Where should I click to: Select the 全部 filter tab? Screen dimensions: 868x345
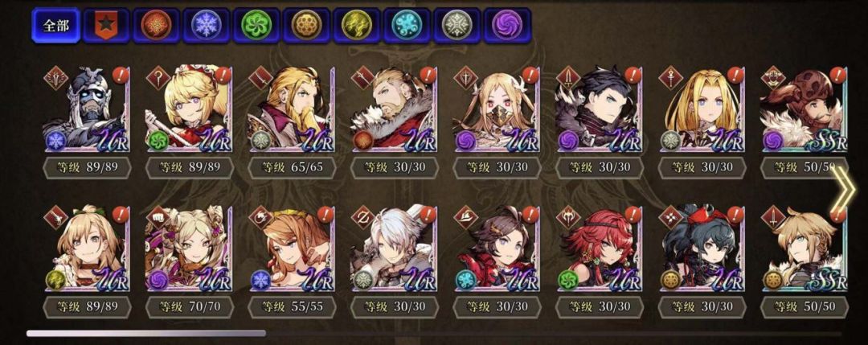coord(55,25)
